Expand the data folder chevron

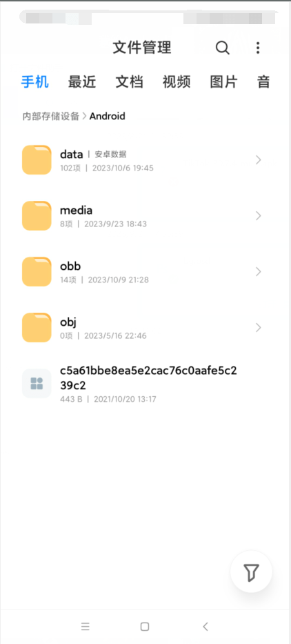(258, 159)
